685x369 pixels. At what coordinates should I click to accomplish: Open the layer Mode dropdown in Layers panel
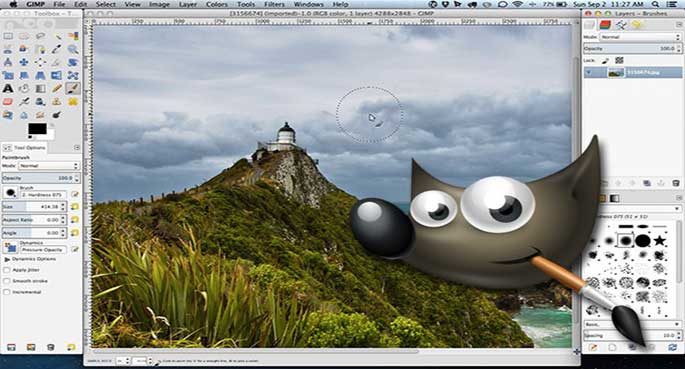point(640,37)
